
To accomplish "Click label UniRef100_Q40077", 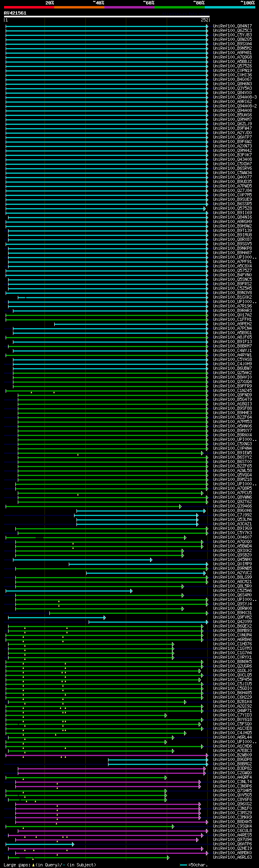I will coord(232,177).
